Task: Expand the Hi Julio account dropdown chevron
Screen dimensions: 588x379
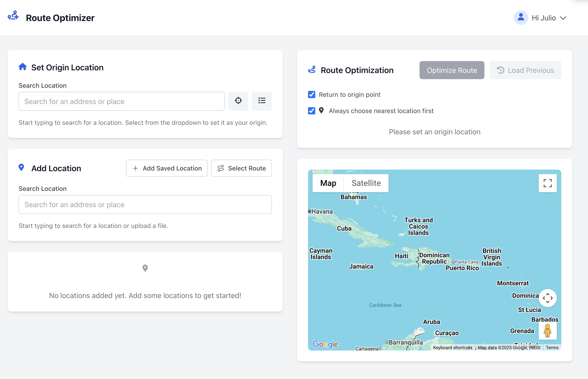Action: tap(563, 18)
